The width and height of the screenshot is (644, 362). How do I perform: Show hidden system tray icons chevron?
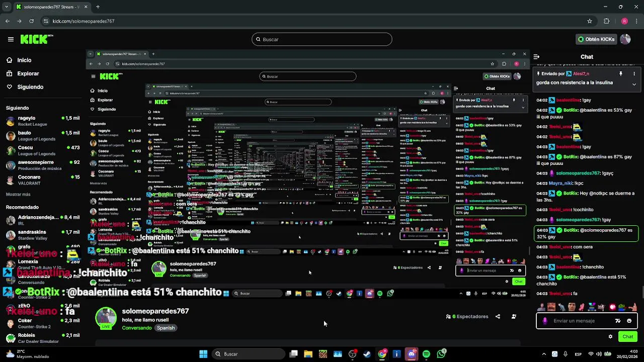(544, 354)
